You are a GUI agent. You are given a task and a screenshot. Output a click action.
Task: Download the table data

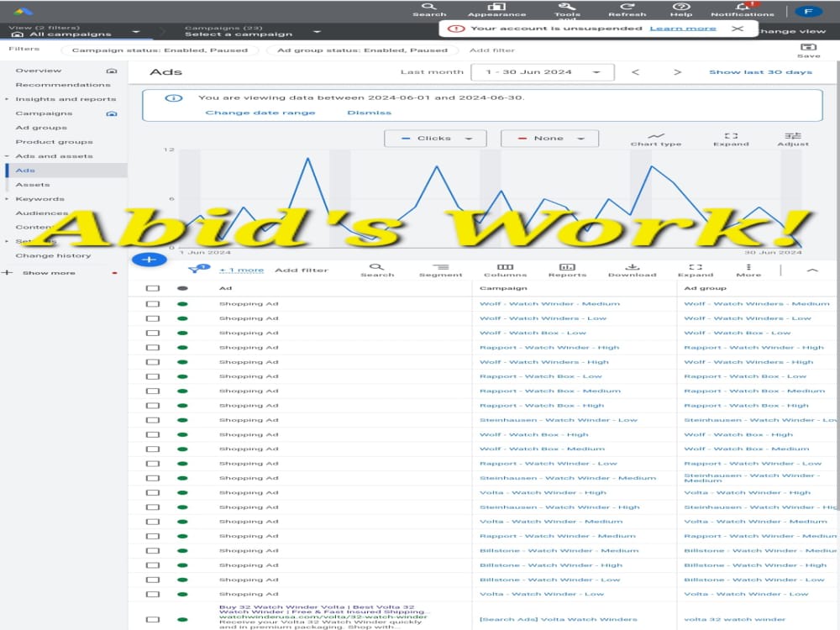click(633, 270)
